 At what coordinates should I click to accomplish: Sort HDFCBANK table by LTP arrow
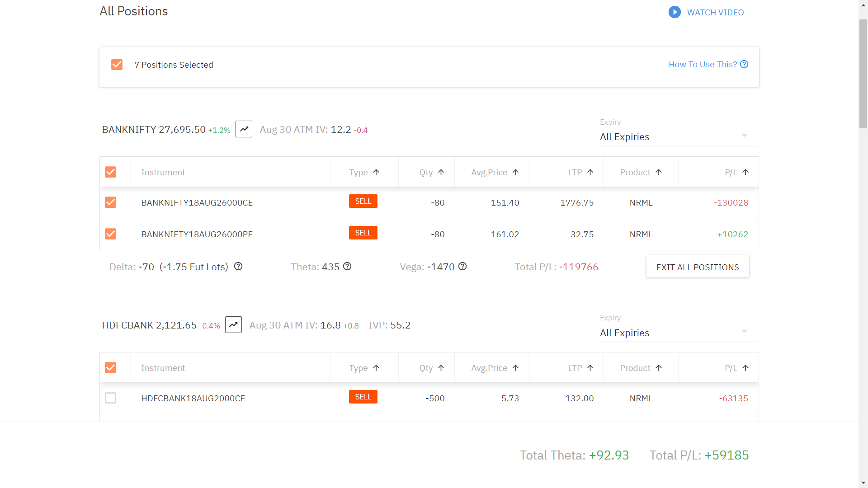coord(590,368)
